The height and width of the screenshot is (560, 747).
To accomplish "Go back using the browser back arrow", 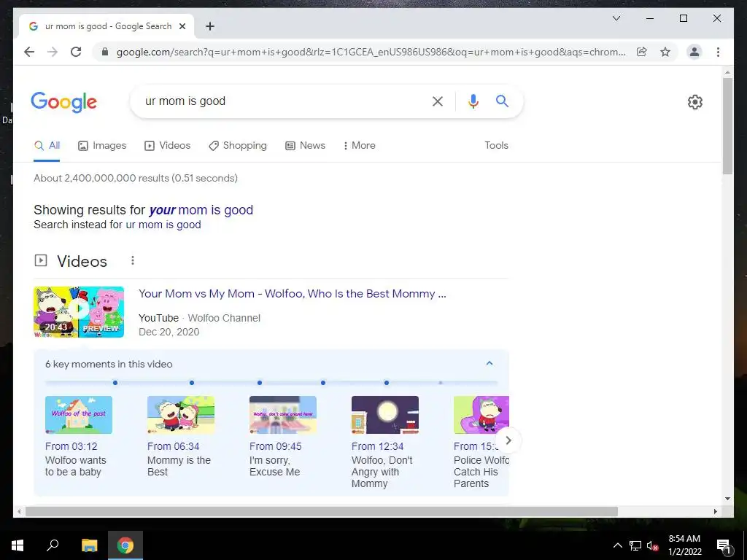I will point(29,52).
